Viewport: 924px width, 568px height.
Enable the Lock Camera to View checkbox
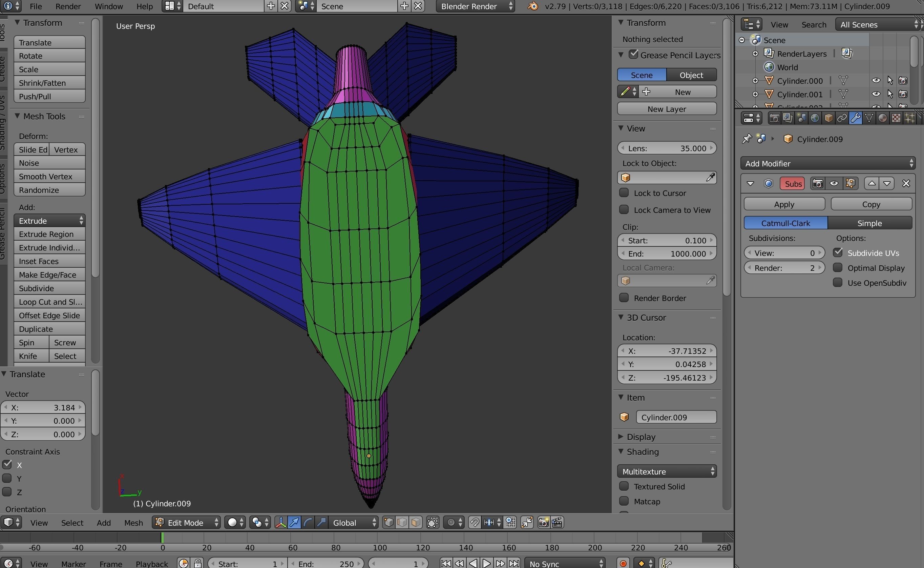click(x=624, y=210)
